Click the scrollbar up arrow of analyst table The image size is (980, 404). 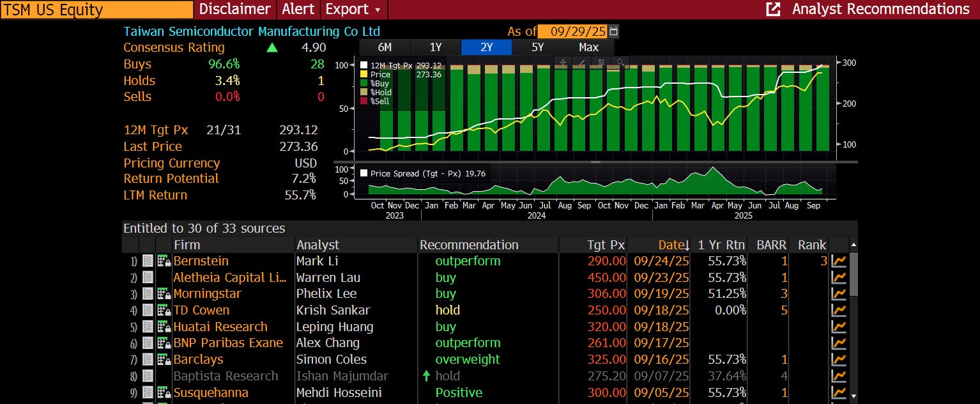point(853,245)
